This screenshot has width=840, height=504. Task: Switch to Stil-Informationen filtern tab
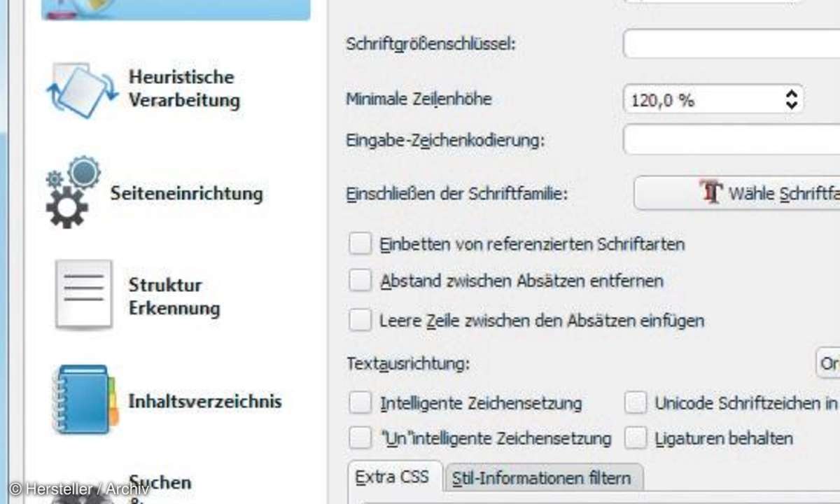click(542, 479)
